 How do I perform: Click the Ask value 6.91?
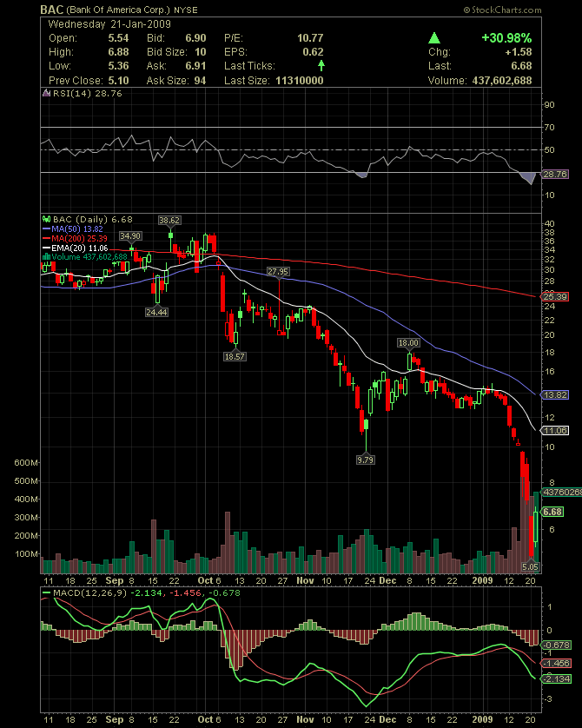click(195, 66)
